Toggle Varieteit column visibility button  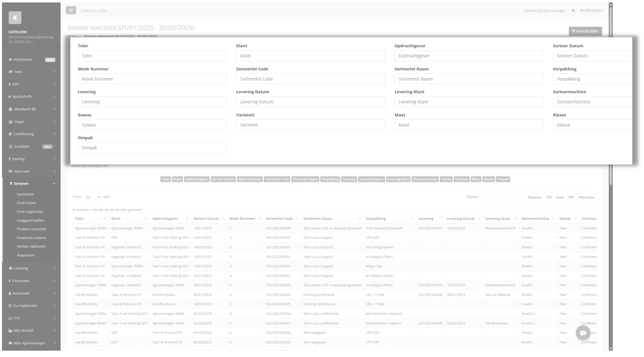tap(462, 179)
